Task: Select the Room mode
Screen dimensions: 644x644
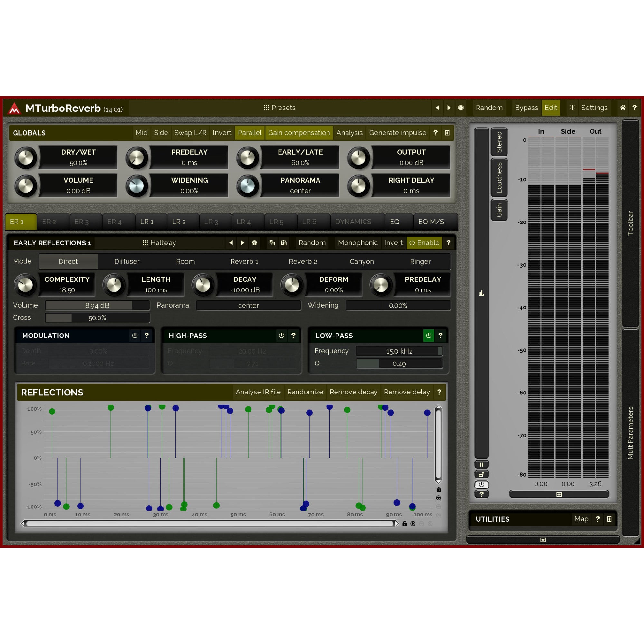Action: coord(185,262)
